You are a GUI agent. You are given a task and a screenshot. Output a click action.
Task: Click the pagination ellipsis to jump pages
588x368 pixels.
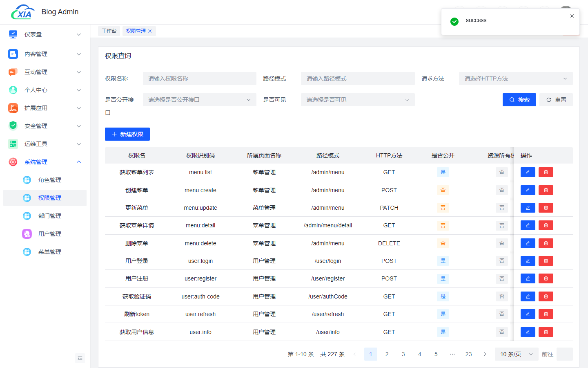[452, 354]
